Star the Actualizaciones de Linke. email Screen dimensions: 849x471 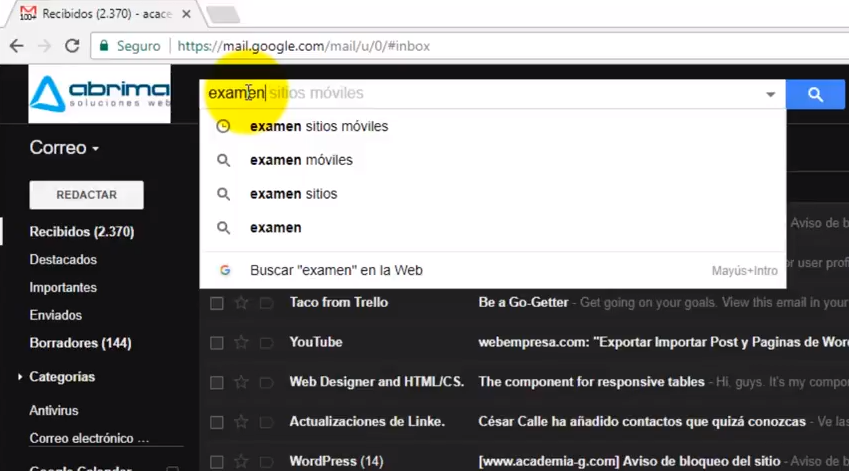241,422
